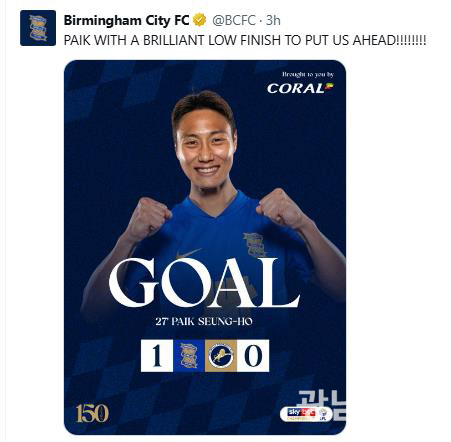Click the Millwall lion crest in scoreline
This screenshot has height=442, width=451.
pyautogui.click(x=221, y=356)
